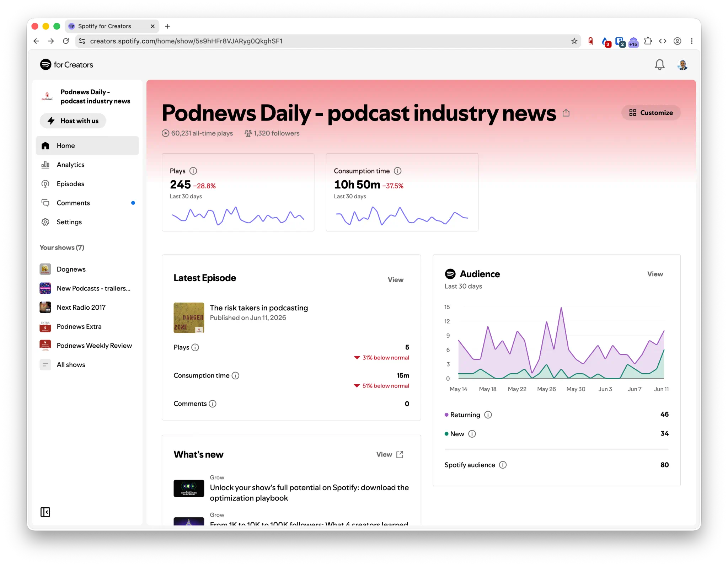
Task: Go to Home in sidebar
Action: 87,146
